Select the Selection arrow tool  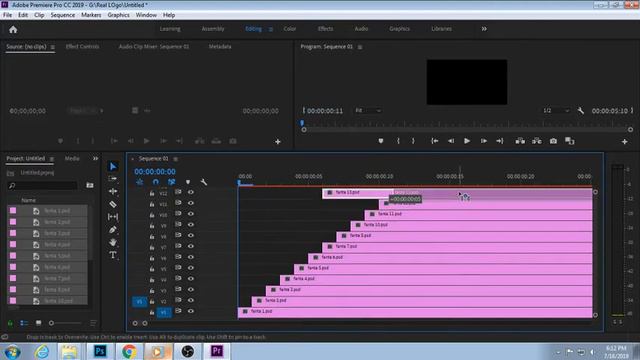pos(113,166)
